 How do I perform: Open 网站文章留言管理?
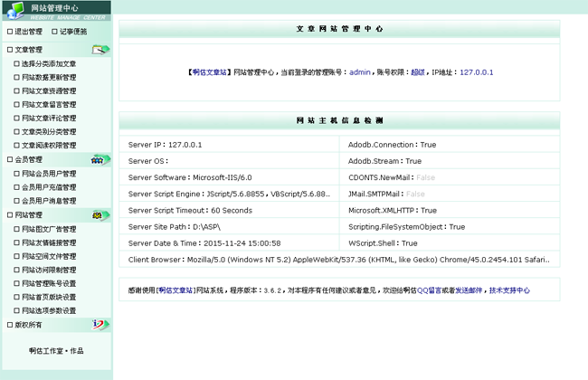coord(49,104)
